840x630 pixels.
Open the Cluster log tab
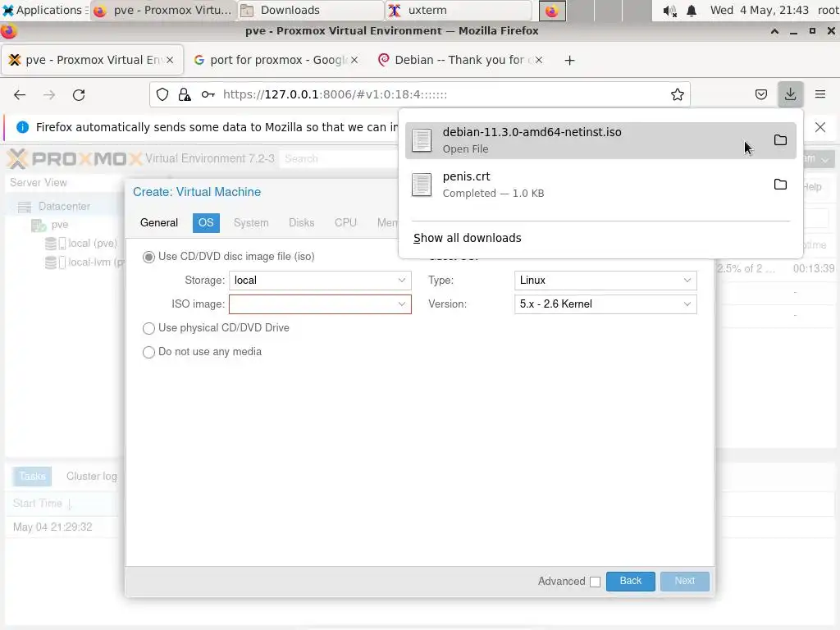coord(92,477)
